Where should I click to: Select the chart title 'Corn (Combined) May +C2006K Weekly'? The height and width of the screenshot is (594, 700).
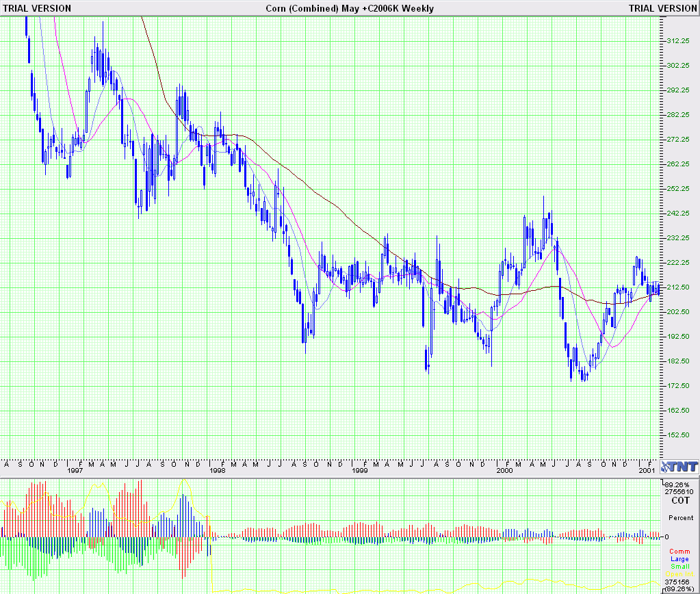(x=350, y=8)
